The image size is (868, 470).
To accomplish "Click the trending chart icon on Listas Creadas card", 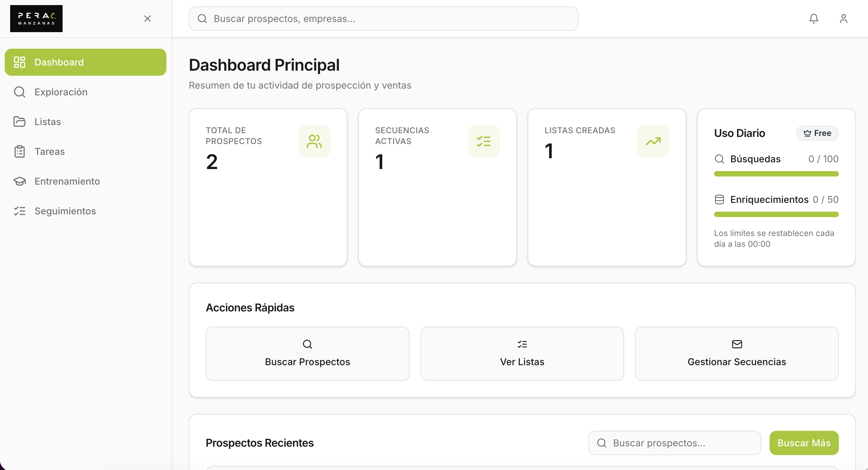I will coord(653,141).
